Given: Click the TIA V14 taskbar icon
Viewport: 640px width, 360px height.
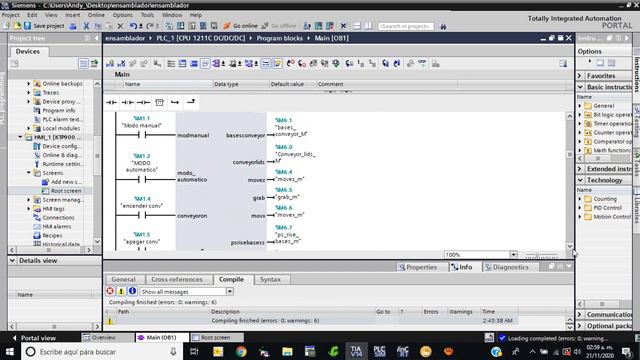Looking at the screenshot, I should point(356,351).
